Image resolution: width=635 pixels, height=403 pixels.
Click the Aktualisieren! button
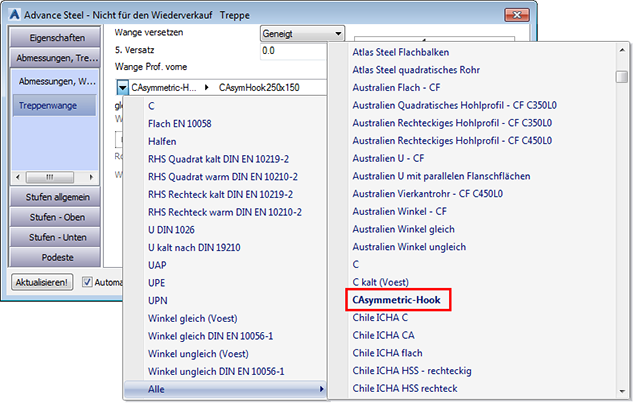coord(42,282)
